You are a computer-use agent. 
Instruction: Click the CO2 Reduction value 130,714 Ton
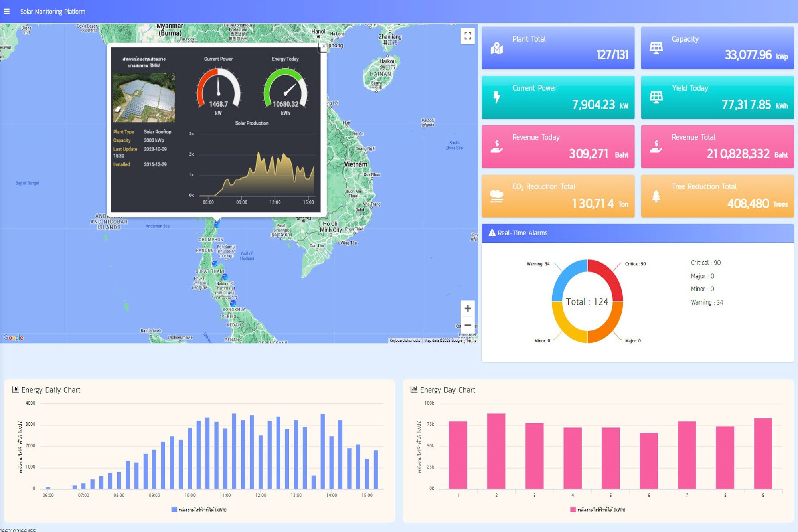pyautogui.click(x=600, y=204)
